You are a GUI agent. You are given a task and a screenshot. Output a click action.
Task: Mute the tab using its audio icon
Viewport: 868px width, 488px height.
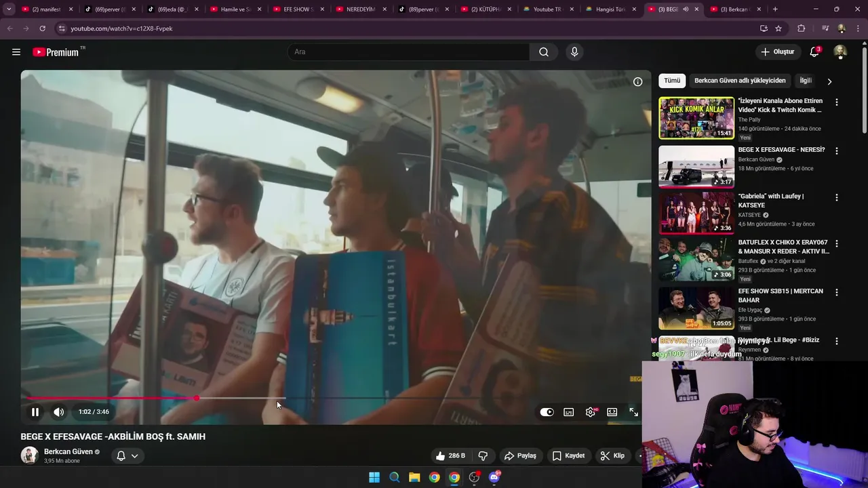pos(686,9)
